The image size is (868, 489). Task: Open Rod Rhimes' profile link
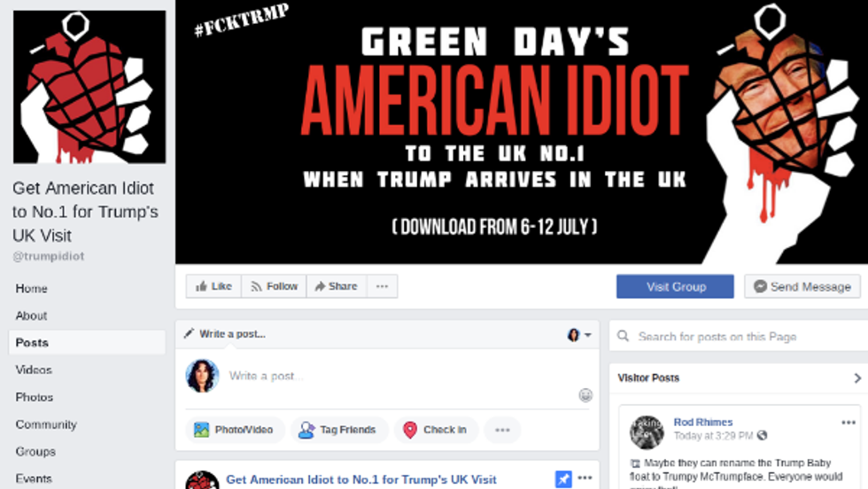pyautogui.click(x=702, y=422)
